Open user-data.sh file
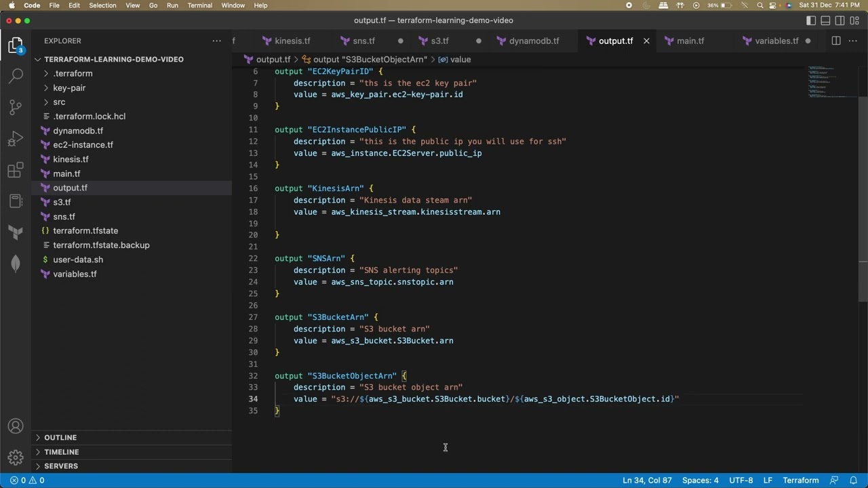Viewport: 868px width, 488px height. 78,260
